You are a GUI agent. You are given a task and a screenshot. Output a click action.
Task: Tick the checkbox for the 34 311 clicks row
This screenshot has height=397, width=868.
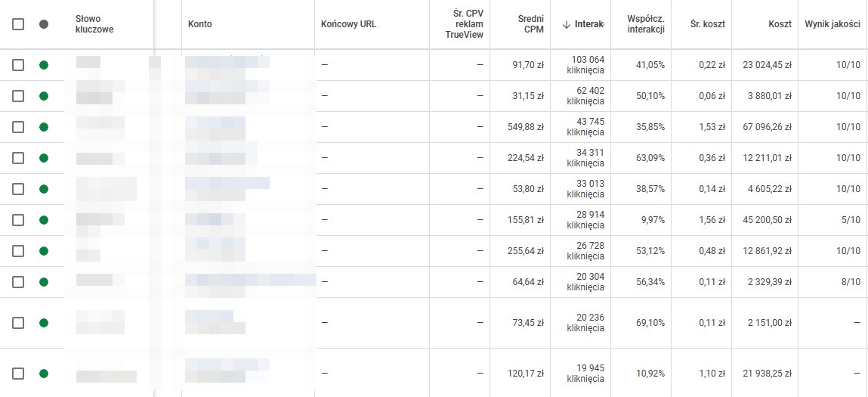pos(18,158)
